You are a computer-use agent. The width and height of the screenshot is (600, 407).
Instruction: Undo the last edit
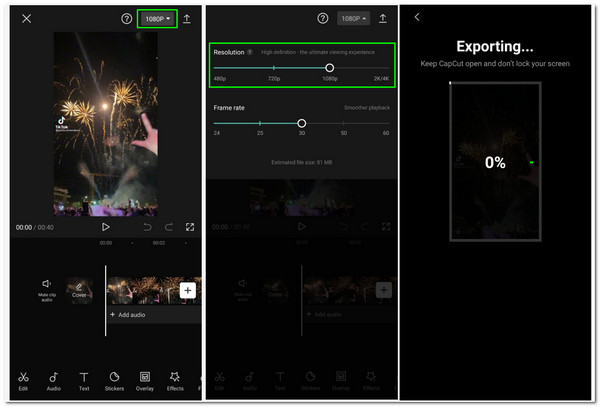(x=148, y=227)
